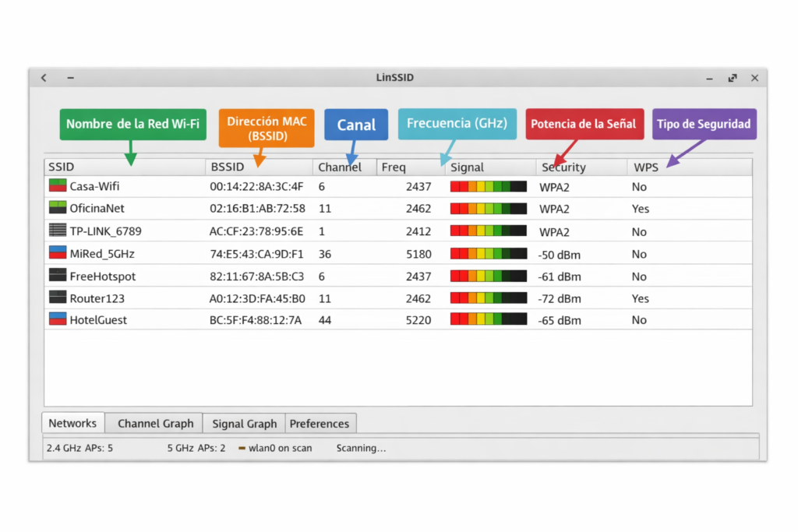Click the blue Canal label
The image size is (798, 532).
[355, 124]
